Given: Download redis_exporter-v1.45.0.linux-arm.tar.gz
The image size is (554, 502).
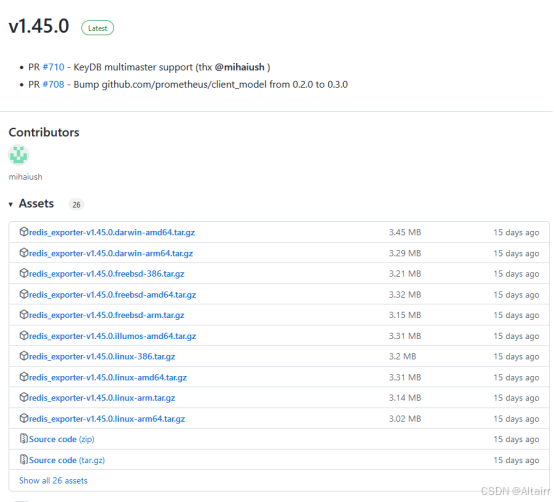Looking at the screenshot, I should pos(102,398).
